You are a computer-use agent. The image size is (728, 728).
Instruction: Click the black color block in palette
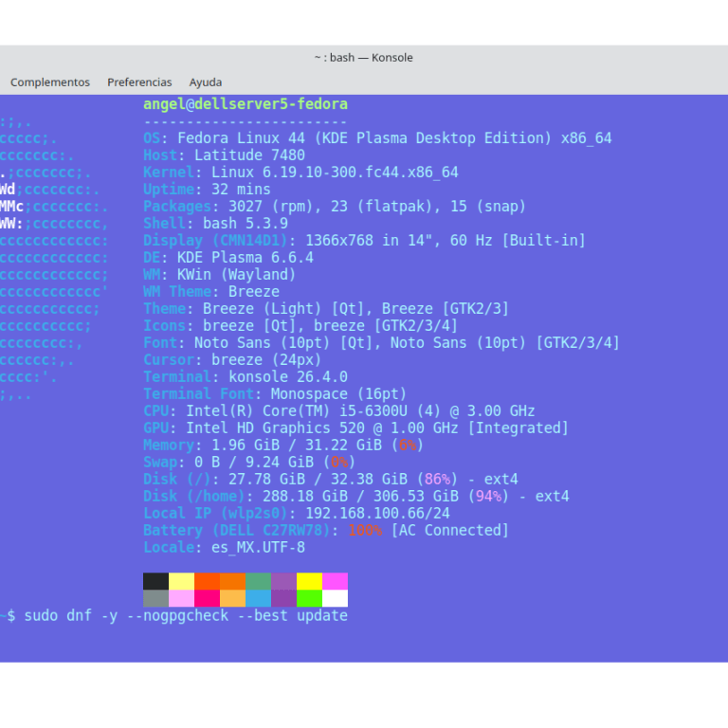pyautogui.click(x=156, y=581)
